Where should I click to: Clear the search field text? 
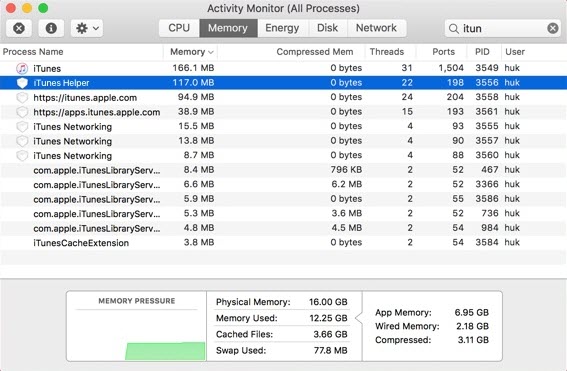tap(553, 28)
